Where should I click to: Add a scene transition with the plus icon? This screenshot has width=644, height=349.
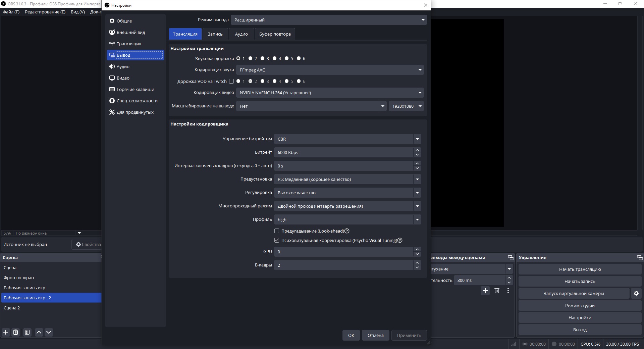[485, 291]
